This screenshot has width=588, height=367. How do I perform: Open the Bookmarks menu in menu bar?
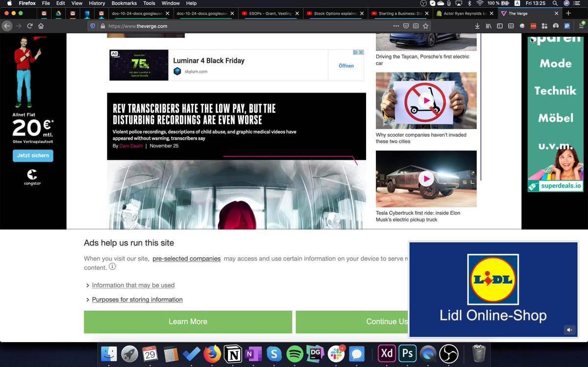coord(124,3)
